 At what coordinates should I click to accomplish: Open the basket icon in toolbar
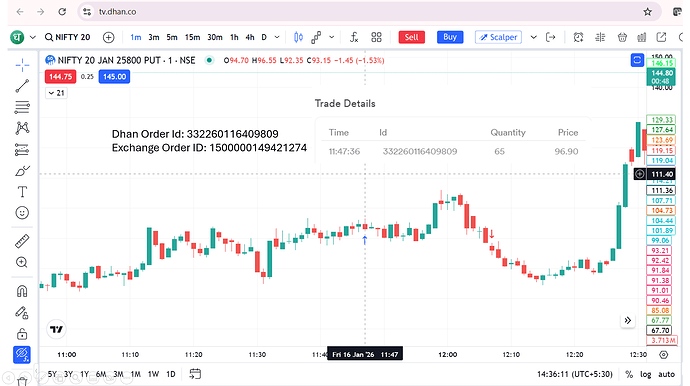tap(622, 37)
